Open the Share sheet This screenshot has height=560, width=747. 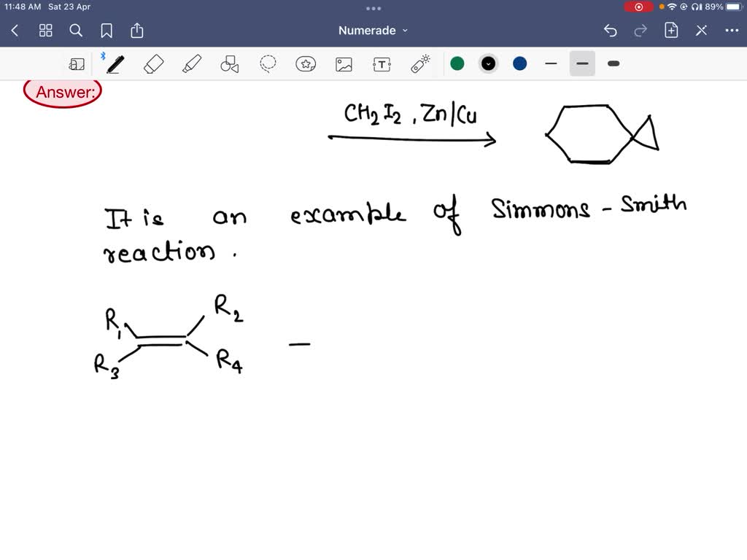[x=136, y=31]
